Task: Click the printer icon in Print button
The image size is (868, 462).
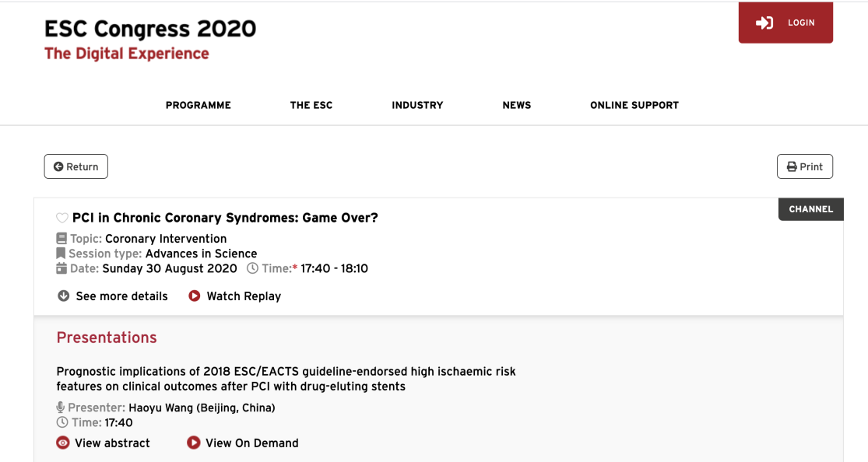Action: [792, 166]
